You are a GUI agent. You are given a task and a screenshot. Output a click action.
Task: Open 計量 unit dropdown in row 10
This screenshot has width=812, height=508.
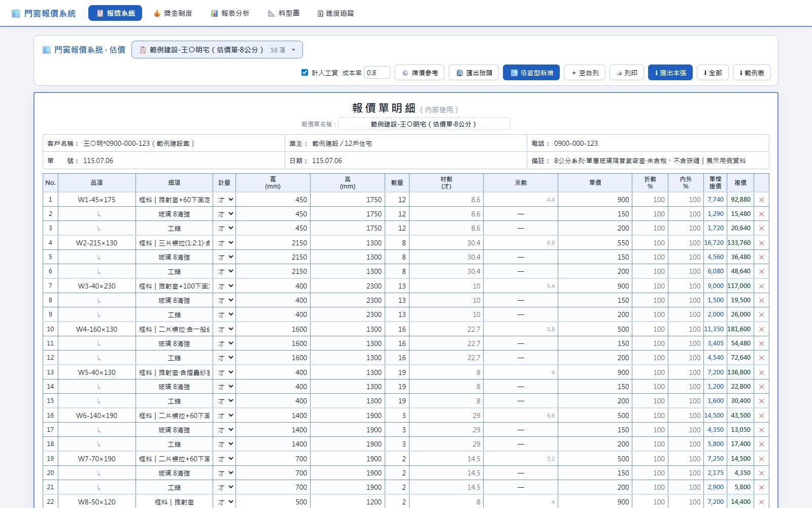pos(225,329)
